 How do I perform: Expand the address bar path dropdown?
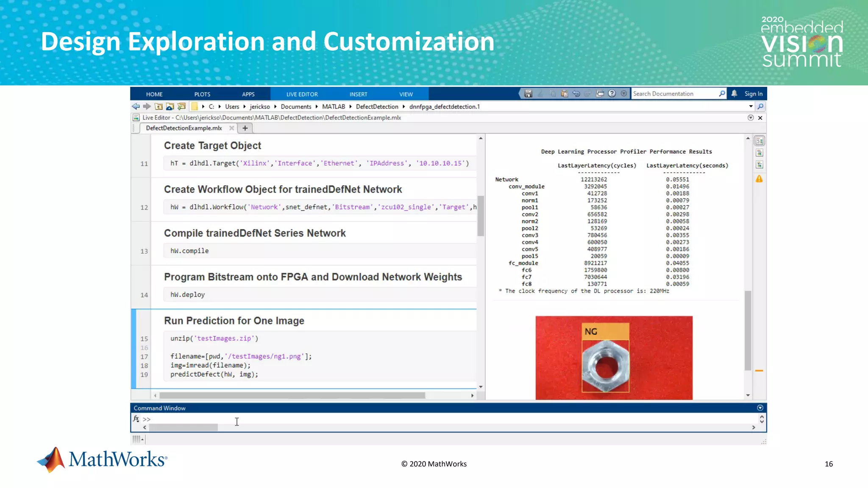[x=751, y=106]
